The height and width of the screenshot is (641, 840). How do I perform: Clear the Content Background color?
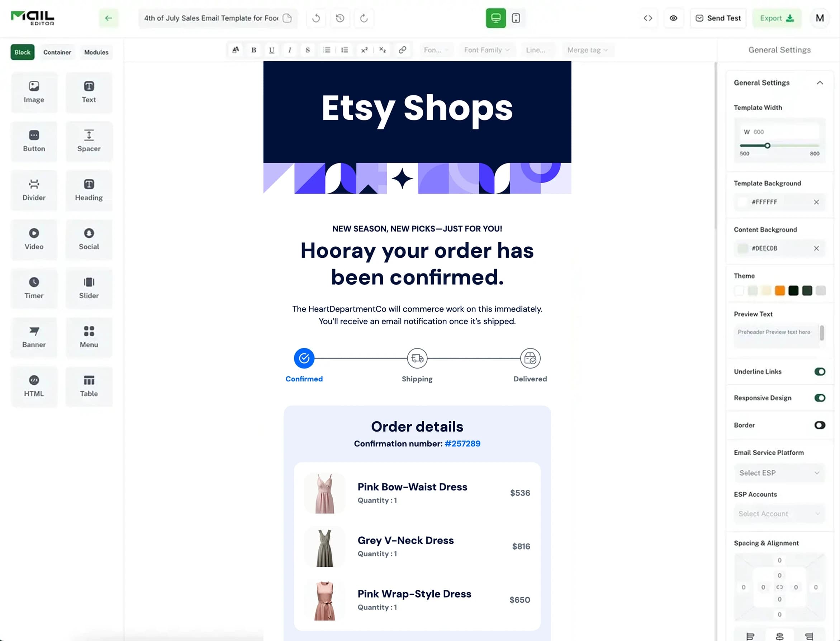pos(816,248)
